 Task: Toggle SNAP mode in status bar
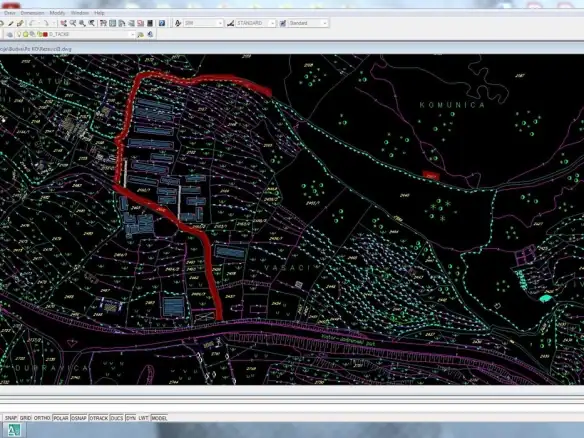(11, 418)
